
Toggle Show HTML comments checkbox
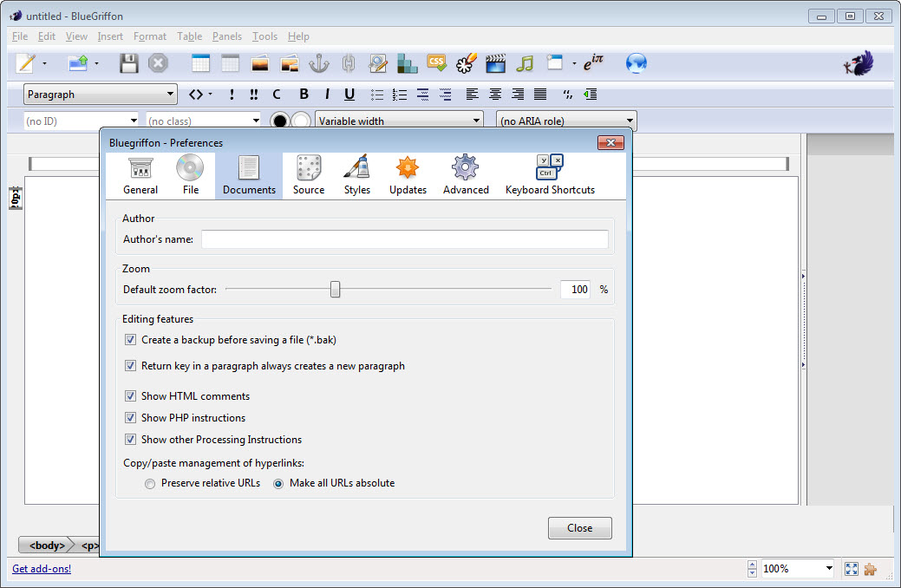(x=131, y=396)
